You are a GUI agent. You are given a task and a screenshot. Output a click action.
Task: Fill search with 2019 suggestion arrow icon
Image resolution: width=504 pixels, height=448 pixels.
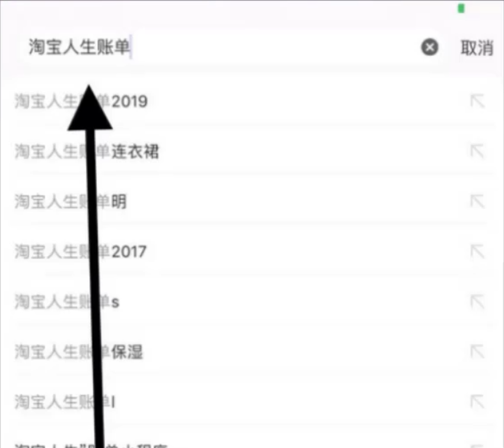(x=477, y=101)
